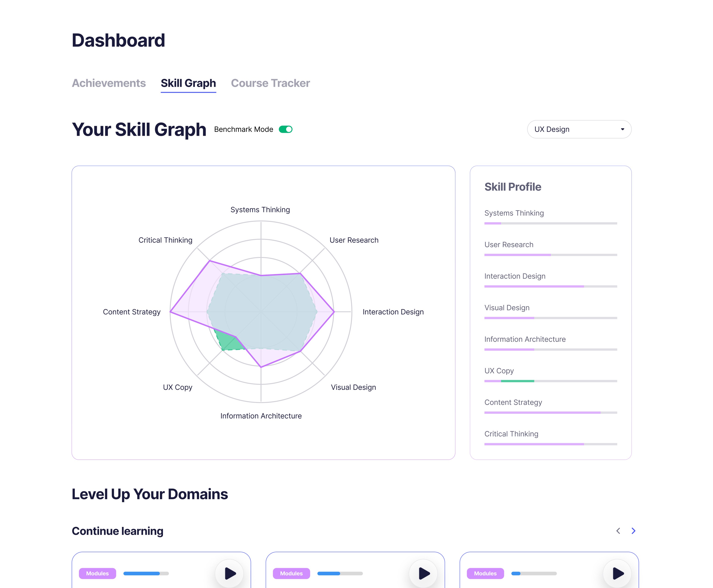Click the Modules badge on the first course card
This screenshot has height=588, width=713.
98,573
